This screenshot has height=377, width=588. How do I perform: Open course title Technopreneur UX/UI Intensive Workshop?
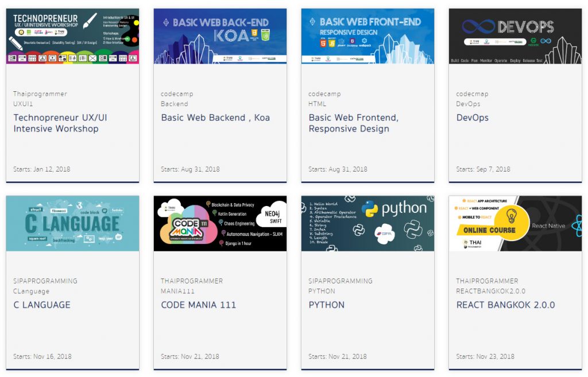(60, 123)
